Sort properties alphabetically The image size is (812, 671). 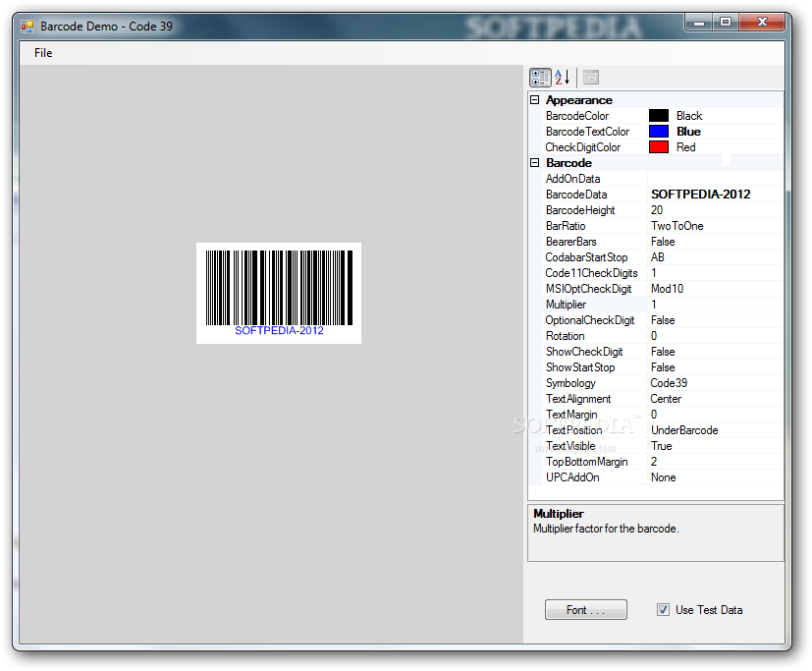point(563,78)
